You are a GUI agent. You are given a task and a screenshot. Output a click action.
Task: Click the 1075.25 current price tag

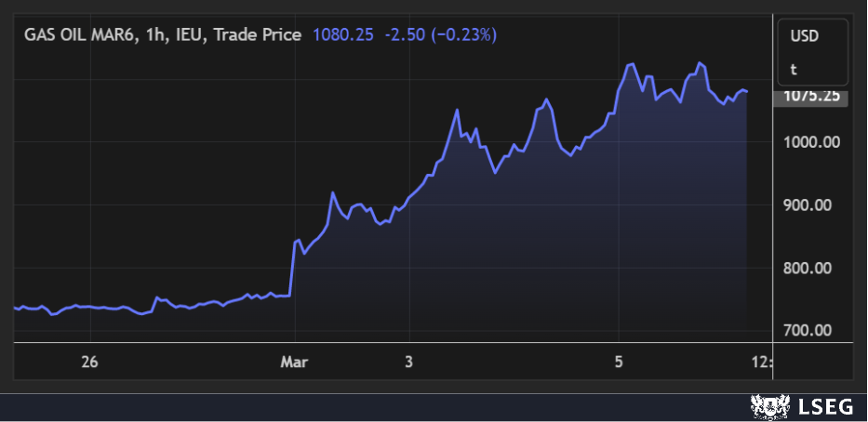pyautogui.click(x=811, y=95)
